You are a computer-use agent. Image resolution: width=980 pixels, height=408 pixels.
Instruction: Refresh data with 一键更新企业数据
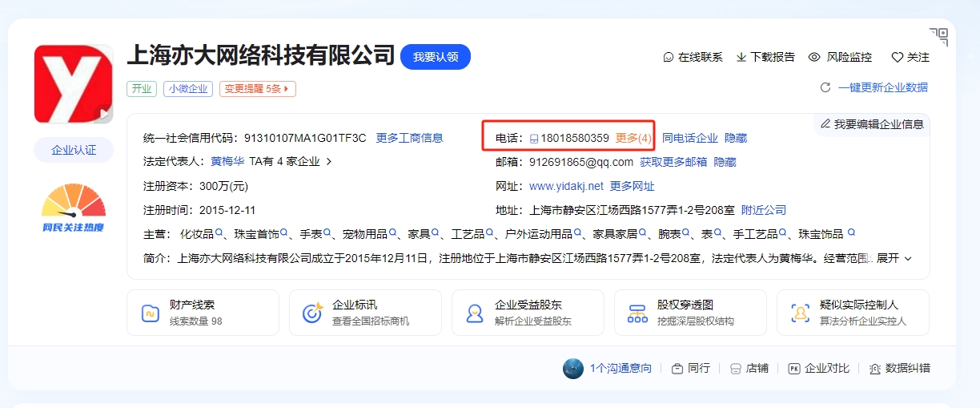coord(874,87)
